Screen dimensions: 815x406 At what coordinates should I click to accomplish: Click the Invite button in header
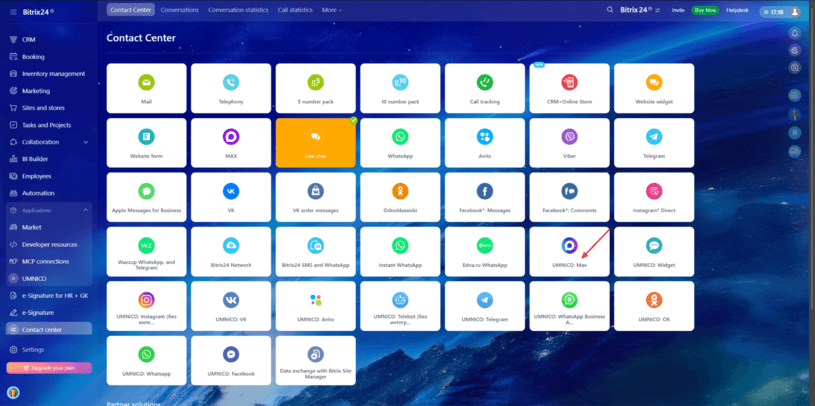(x=679, y=9)
